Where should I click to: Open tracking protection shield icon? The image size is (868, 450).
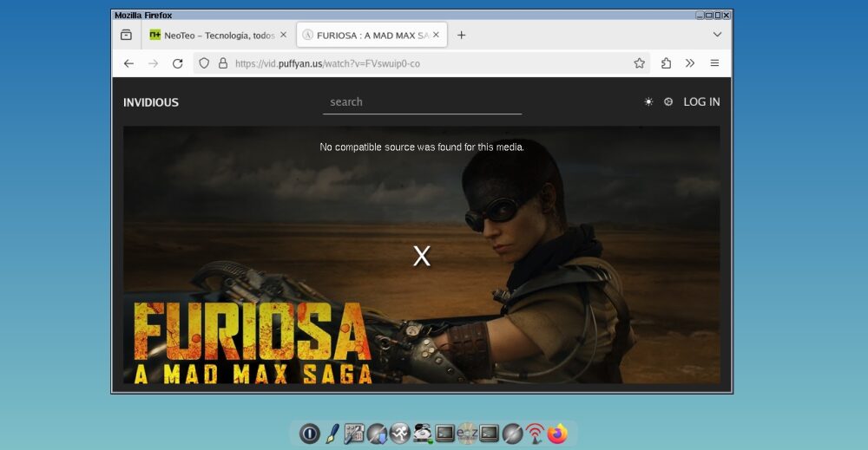tap(204, 63)
